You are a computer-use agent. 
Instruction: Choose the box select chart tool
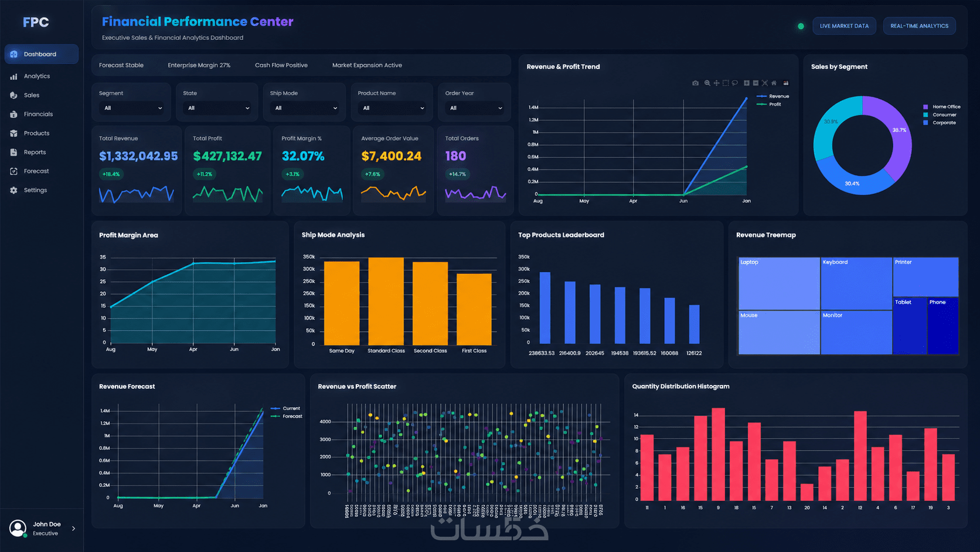(x=726, y=83)
